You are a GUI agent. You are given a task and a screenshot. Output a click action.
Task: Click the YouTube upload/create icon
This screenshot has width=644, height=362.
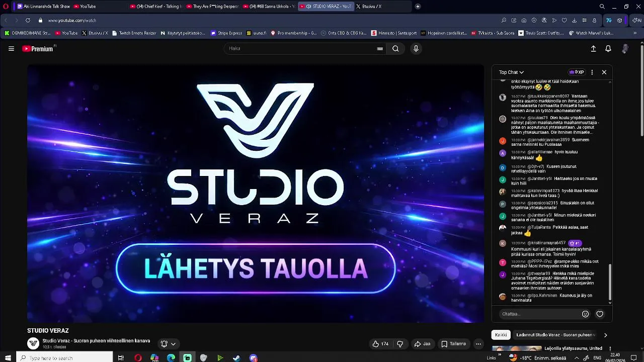click(593, 49)
